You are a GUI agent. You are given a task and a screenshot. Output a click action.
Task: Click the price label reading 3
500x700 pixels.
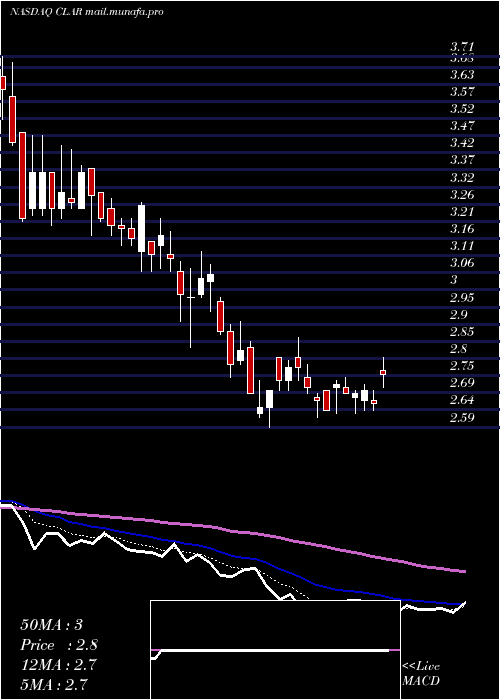tap(454, 280)
